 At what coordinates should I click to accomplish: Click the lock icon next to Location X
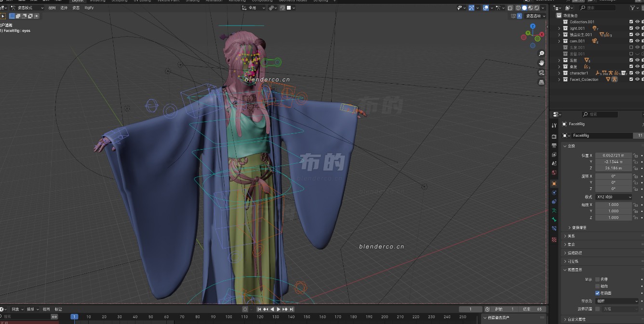(636, 156)
